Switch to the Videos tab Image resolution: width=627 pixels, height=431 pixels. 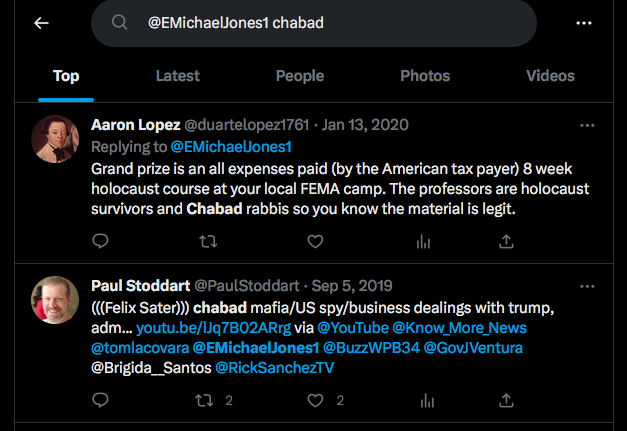pyautogui.click(x=550, y=76)
